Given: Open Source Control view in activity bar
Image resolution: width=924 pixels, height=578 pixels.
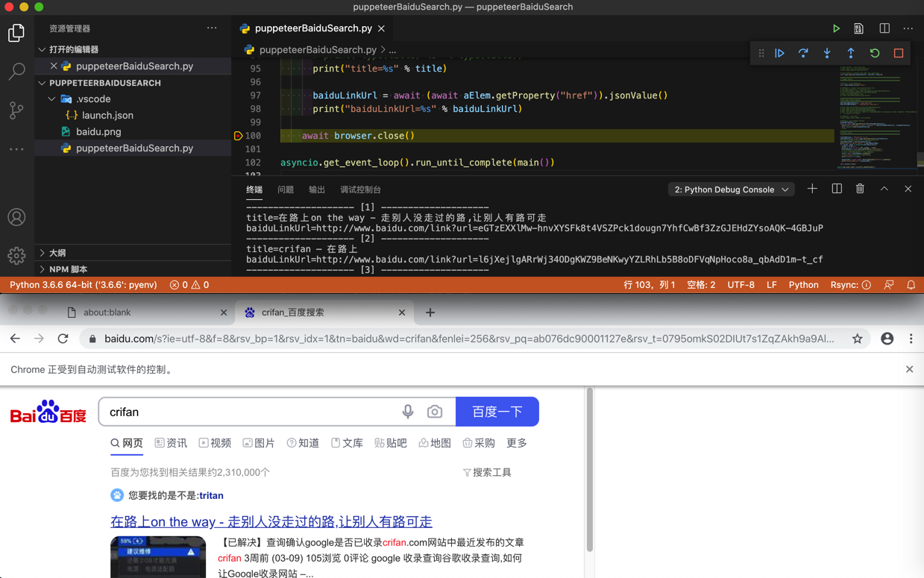Looking at the screenshot, I should (16, 110).
